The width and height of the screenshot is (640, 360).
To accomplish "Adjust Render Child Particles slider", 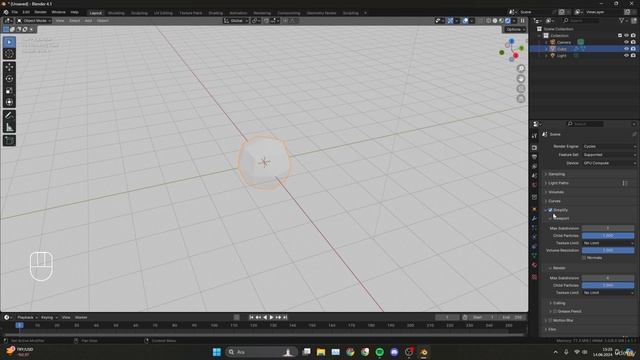I will pyautogui.click(x=608, y=285).
